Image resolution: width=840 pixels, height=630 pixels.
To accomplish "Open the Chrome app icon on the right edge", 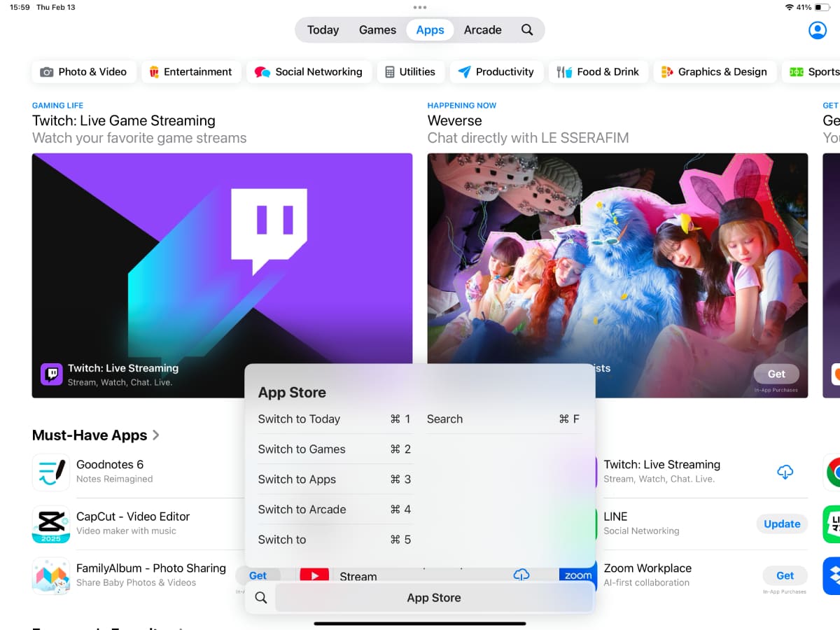I will pyautogui.click(x=832, y=472).
